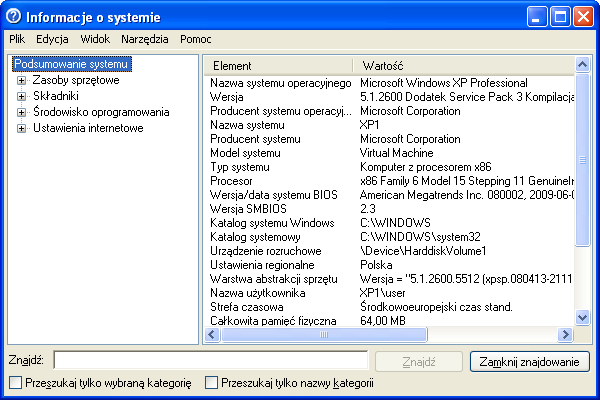Select the Ustawienia regionalne row
The image size is (600, 400).
pyautogui.click(x=389, y=265)
